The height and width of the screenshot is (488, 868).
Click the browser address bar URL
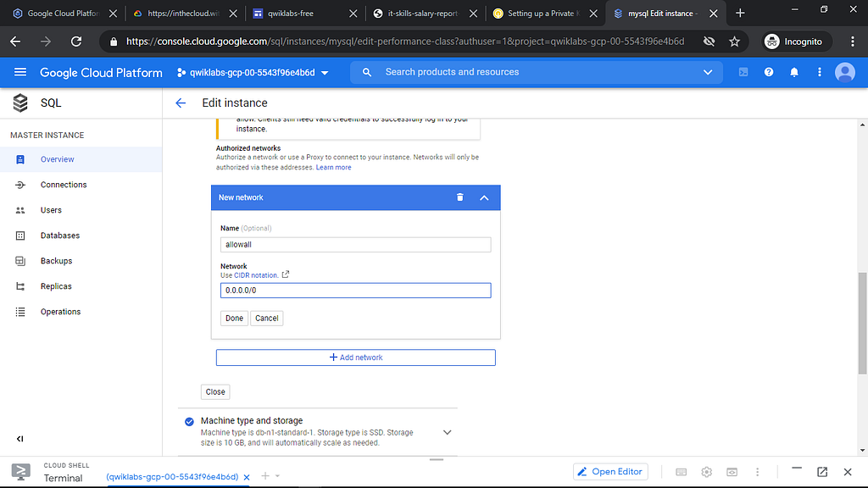(x=404, y=42)
